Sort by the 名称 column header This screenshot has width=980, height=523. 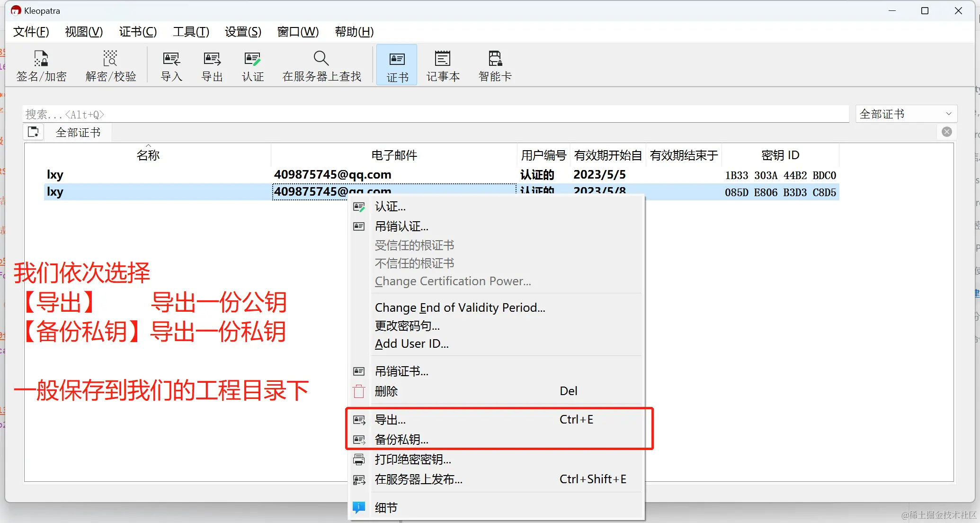(x=148, y=155)
